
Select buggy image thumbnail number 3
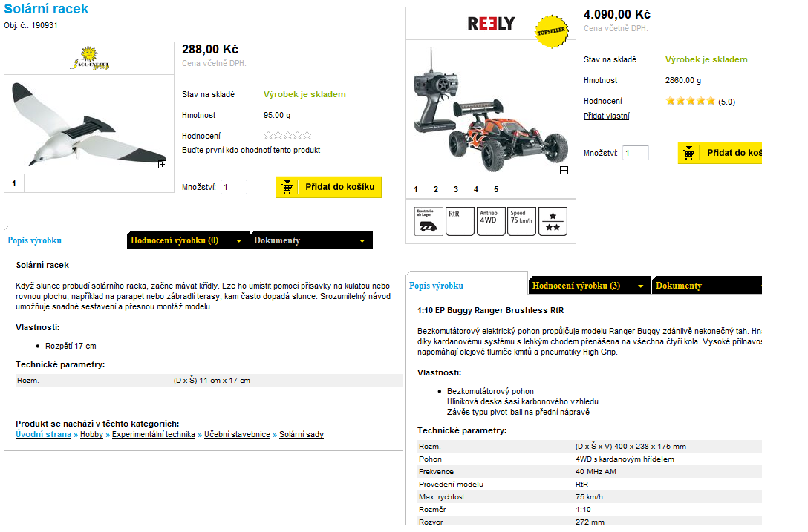point(456,189)
